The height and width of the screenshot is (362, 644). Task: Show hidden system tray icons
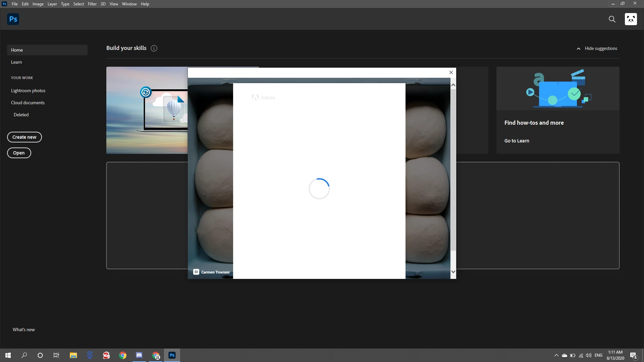point(556,355)
